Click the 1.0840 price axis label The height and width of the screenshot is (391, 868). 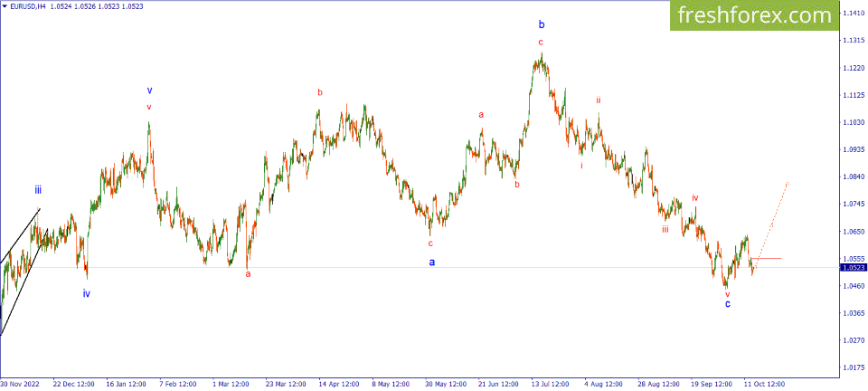point(852,176)
